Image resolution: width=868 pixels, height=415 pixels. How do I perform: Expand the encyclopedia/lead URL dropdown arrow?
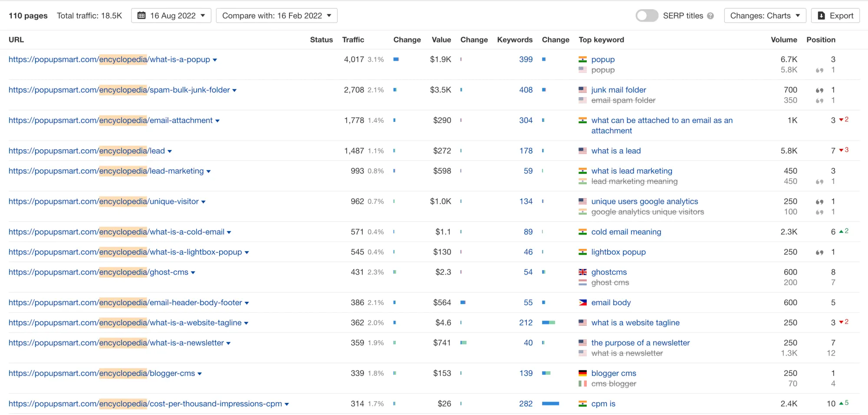click(x=170, y=151)
